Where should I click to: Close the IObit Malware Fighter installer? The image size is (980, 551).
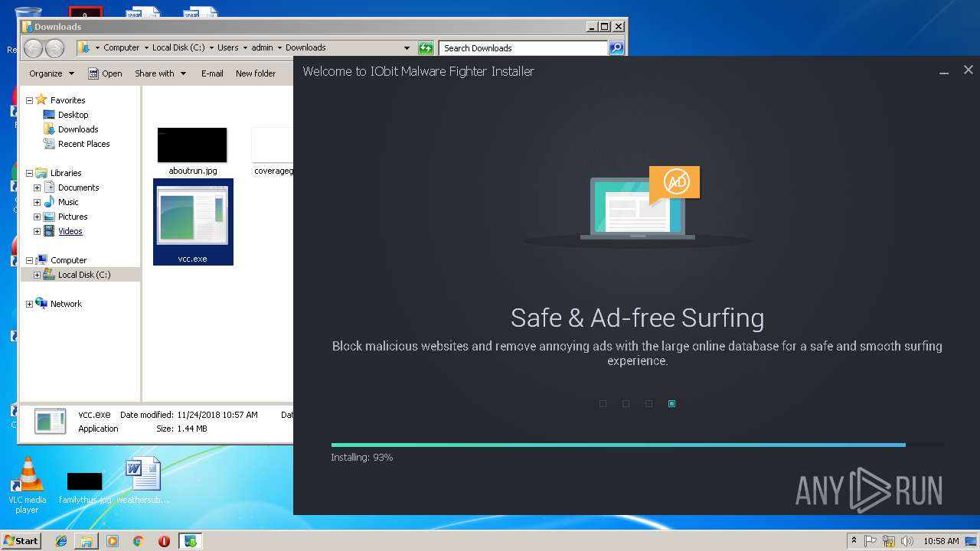[969, 70]
